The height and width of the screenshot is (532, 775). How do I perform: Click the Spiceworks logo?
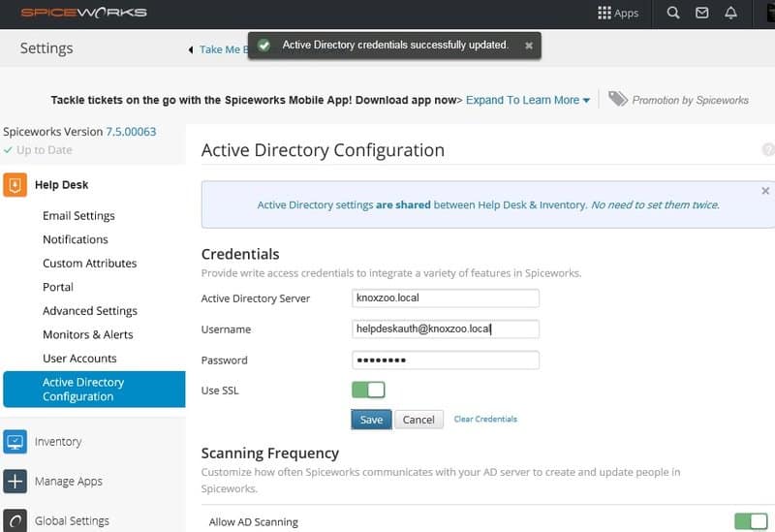coord(84,13)
